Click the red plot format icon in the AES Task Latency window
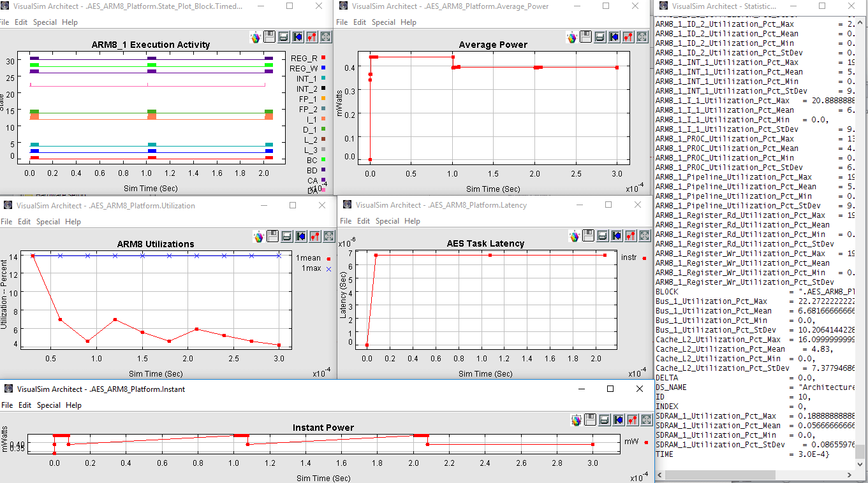The height and width of the screenshot is (483, 868). [x=631, y=236]
